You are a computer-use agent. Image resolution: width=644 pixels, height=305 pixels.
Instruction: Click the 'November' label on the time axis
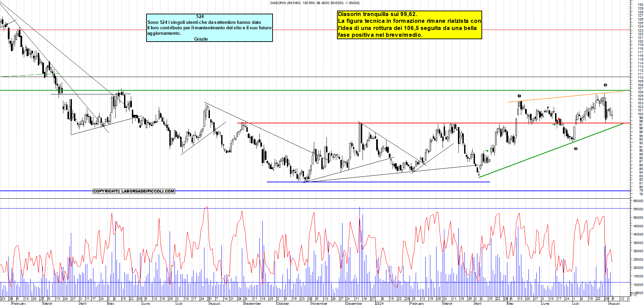click(319, 303)
